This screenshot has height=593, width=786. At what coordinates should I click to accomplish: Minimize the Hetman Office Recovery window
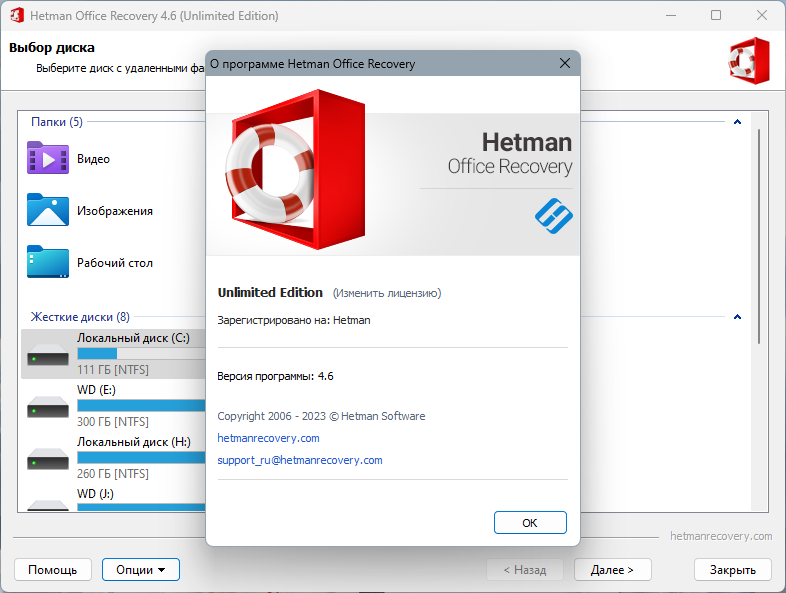[671, 16]
